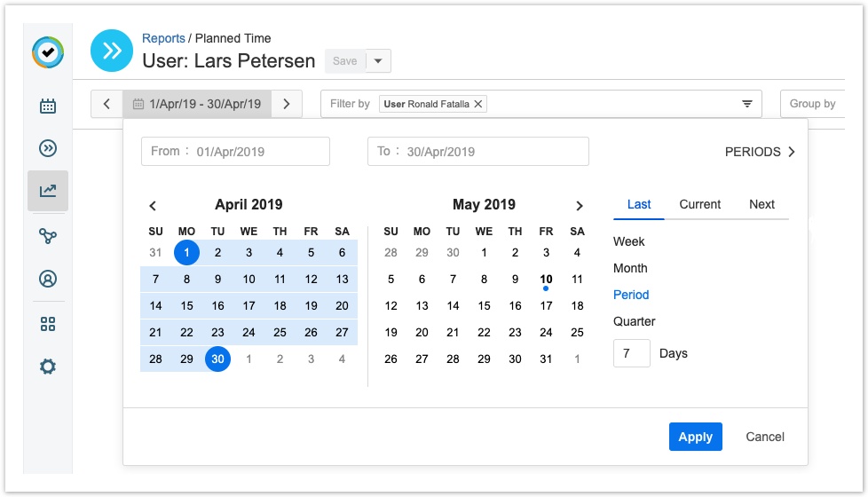Expand the Save button dropdown arrow
Image resolution: width=868 pixels, height=497 pixels.
click(x=378, y=61)
